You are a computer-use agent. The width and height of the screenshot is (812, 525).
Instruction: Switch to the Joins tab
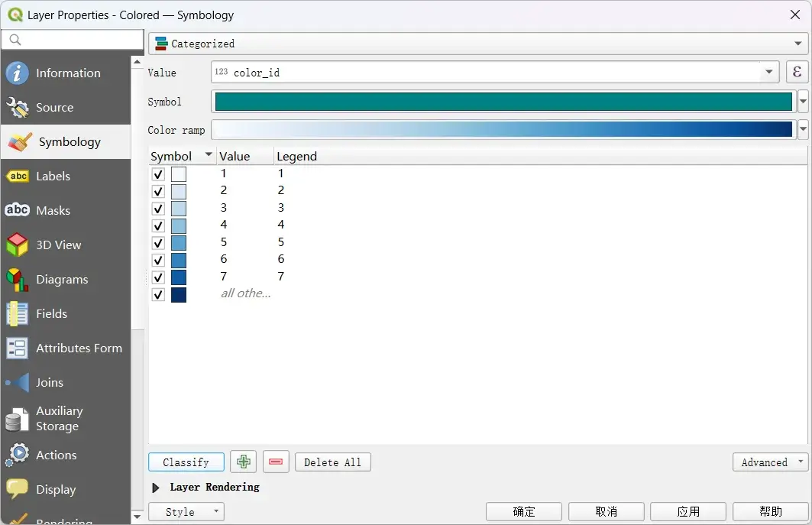point(66,382)
